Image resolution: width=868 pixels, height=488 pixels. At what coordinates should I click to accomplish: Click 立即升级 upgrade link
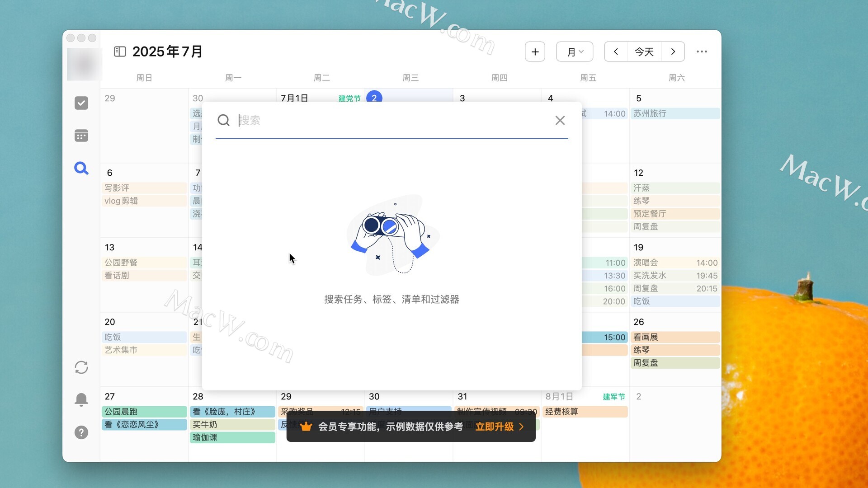coord(500,427)
